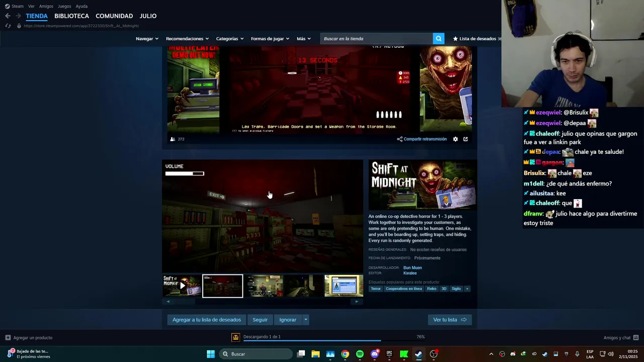Show hidden tray icons chevron
Viewport: 644px width, 362px height.
point(491,354)
